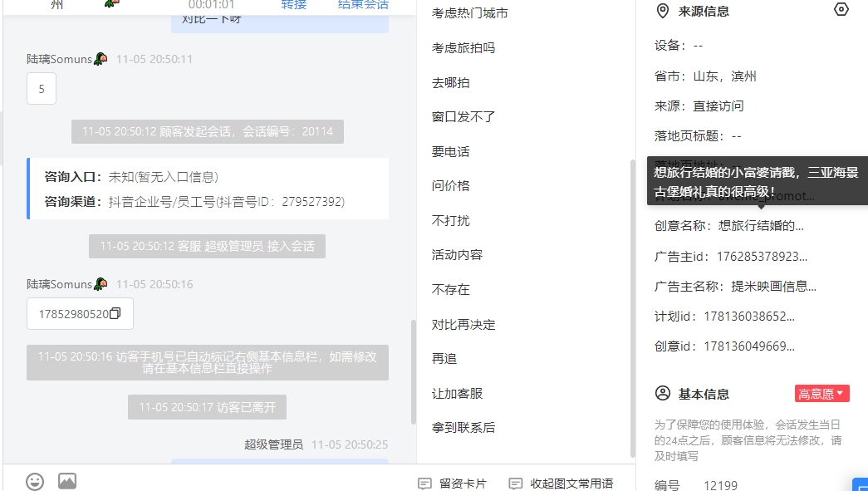Click the 留资卡片 button
This screenshot has width=868, height=491.
(452, 484)
